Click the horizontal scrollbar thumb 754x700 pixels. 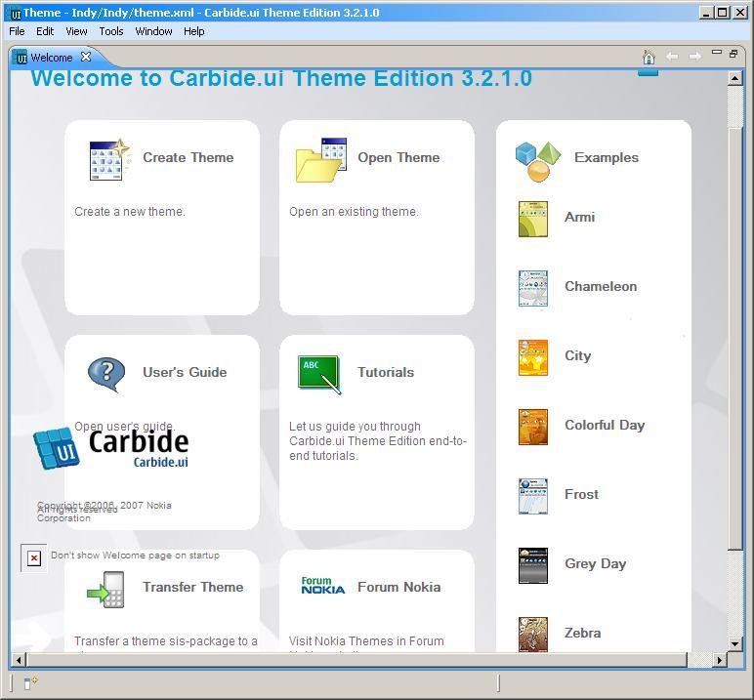(x=356, y=660)
